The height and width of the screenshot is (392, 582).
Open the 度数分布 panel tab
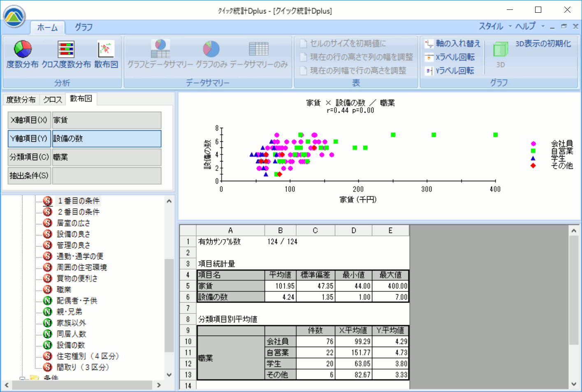click(21, 100)
